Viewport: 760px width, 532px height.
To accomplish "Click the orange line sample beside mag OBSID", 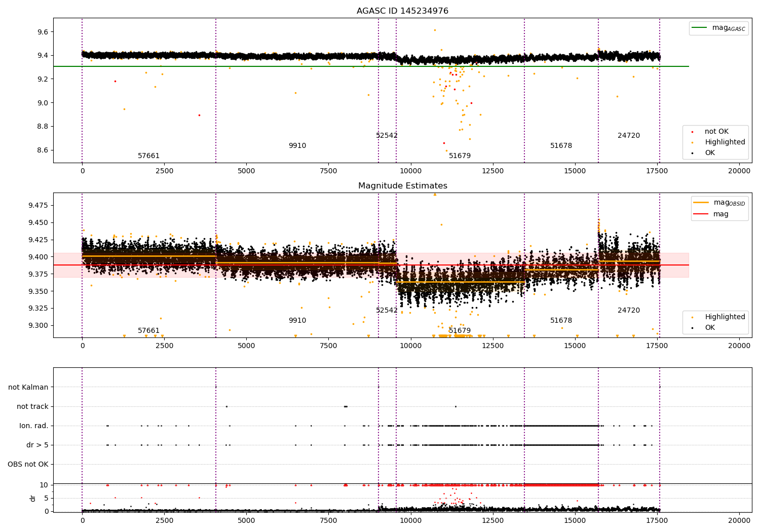I will coord(701,203).
